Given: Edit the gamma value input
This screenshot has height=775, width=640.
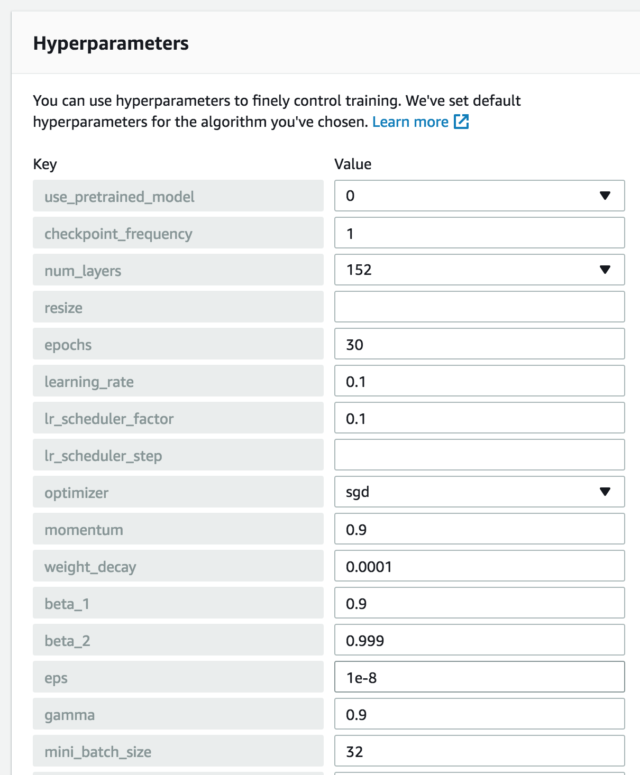Looking at the screenshot, I should (x=479, y=714).
